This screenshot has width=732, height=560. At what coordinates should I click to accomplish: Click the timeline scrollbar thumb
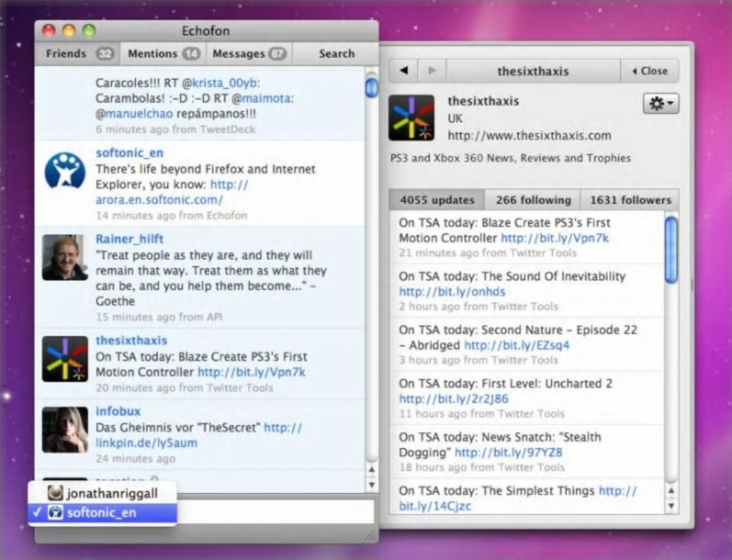(371, 87)
